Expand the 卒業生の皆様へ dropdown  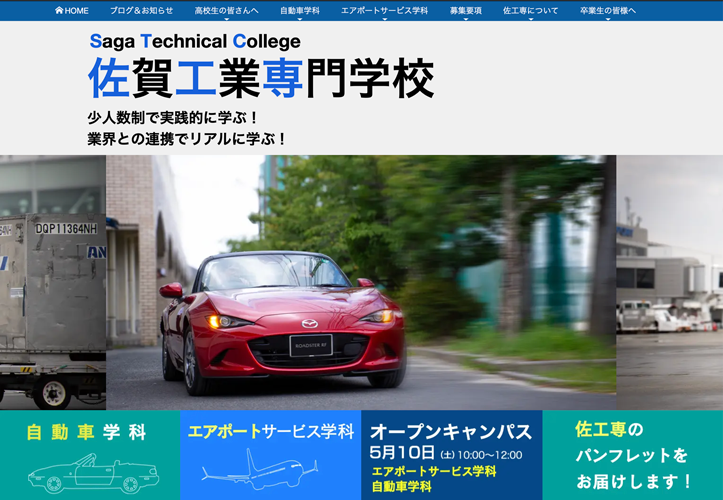[x=607, y=10]
